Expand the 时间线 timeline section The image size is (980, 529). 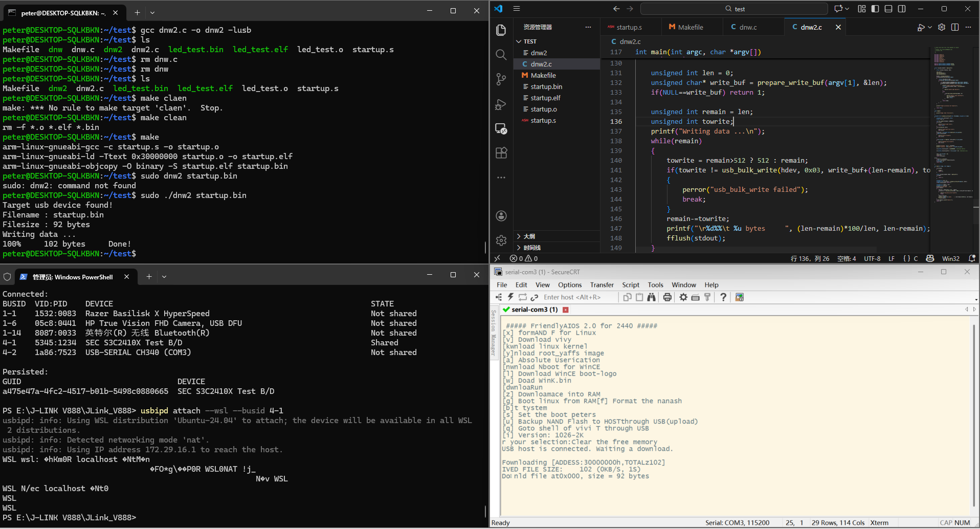[531, 248]
